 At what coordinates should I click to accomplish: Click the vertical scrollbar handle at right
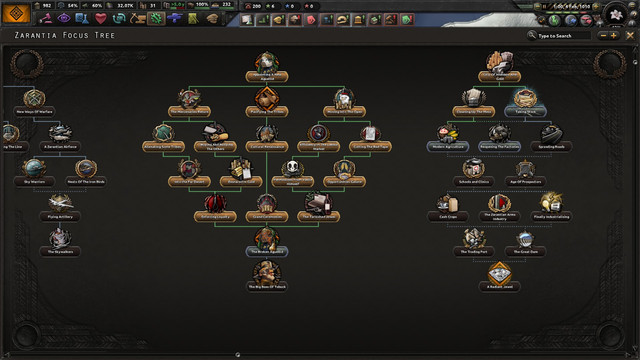pyautogui.click(x=635, y=62)
